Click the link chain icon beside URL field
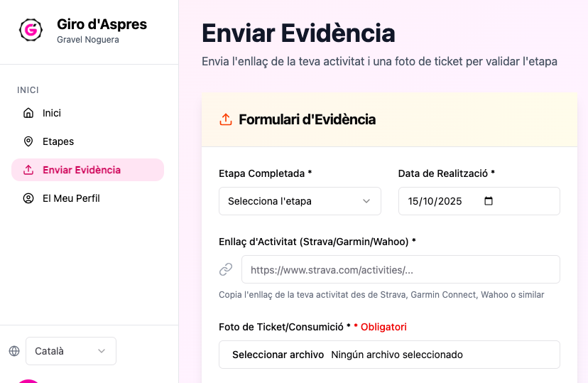Viewport: 588px width, 383px height. pos(226,269)
